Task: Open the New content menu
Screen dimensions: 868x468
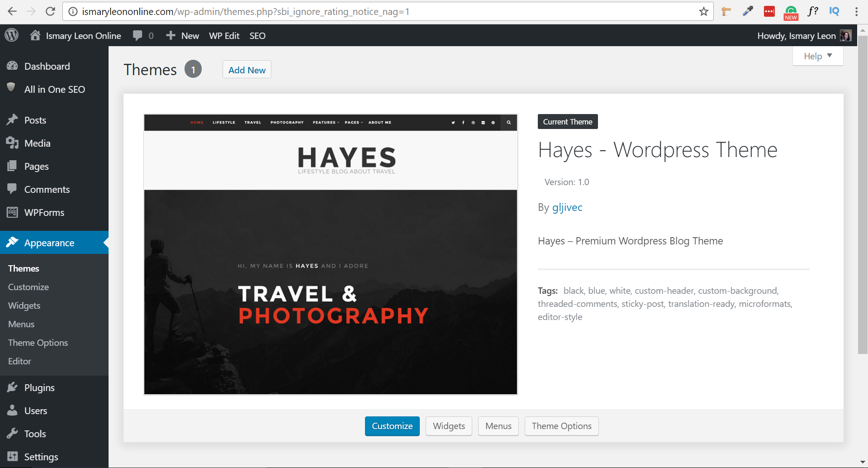Action: [183, 36]
